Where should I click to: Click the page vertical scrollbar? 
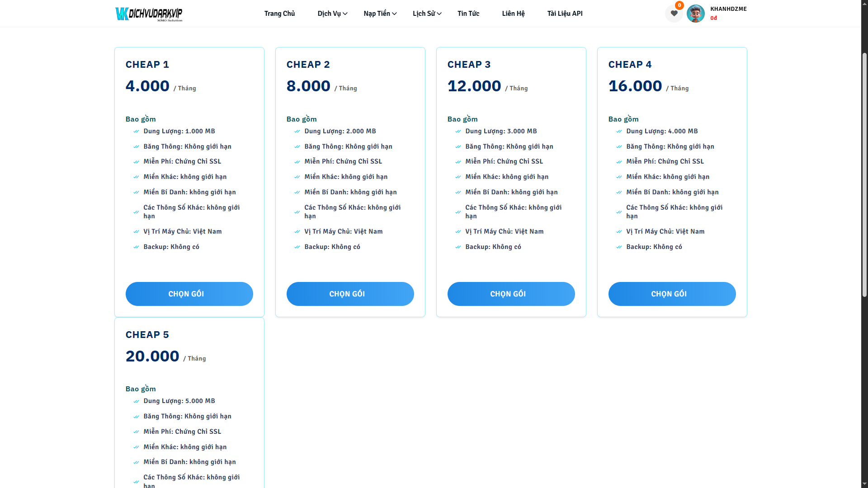[864, 176]
